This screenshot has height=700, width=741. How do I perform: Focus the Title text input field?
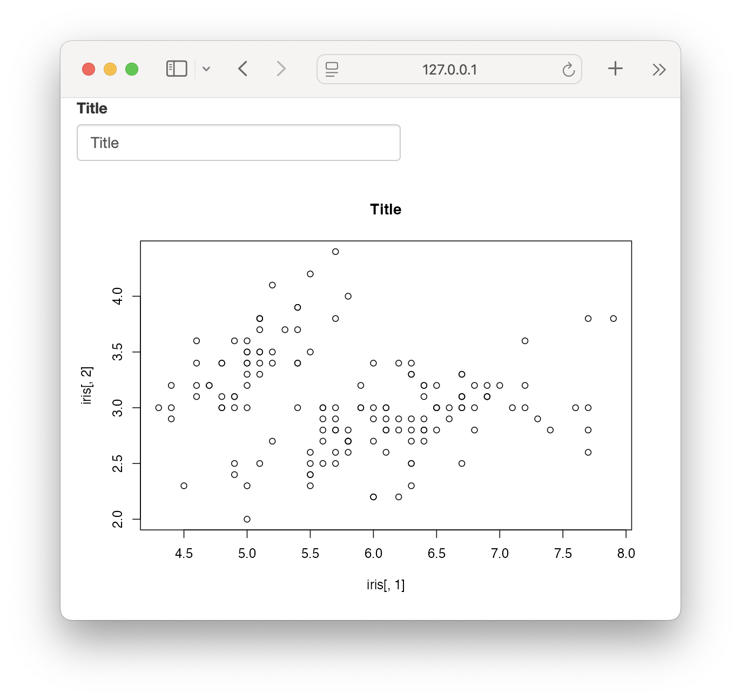click(x=239, y=143)
